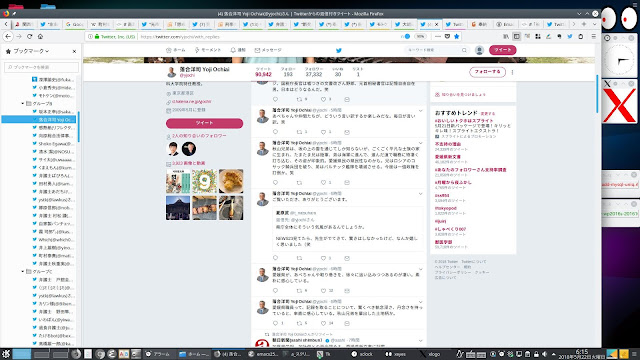This screenshot has width=640, height=360.
Task: Open the number 9 media thumbnail
Action: (x=204, y=181)
